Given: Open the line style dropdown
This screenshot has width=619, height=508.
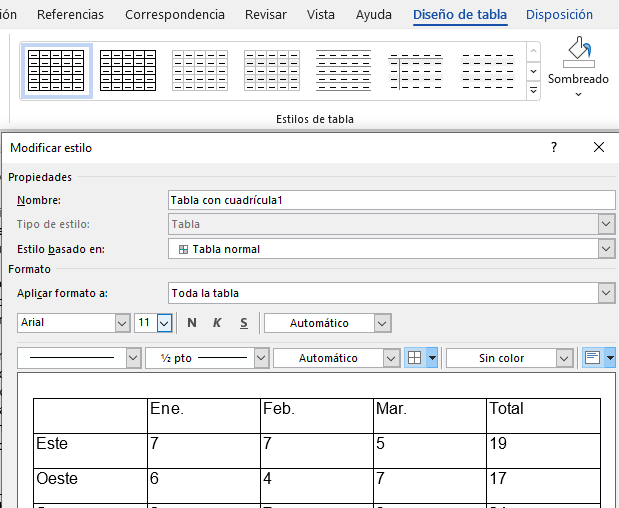Looking at the screenshot, I should [133, 358].
